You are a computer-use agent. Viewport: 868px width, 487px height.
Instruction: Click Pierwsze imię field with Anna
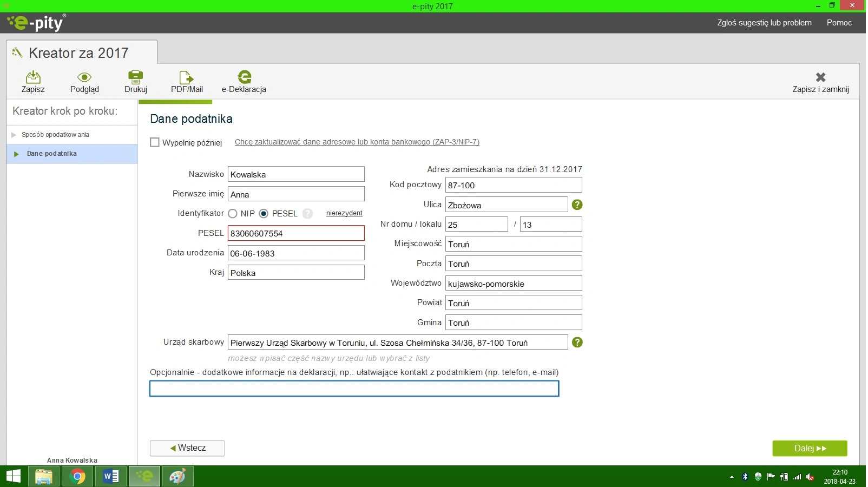(x=296, y=194)
